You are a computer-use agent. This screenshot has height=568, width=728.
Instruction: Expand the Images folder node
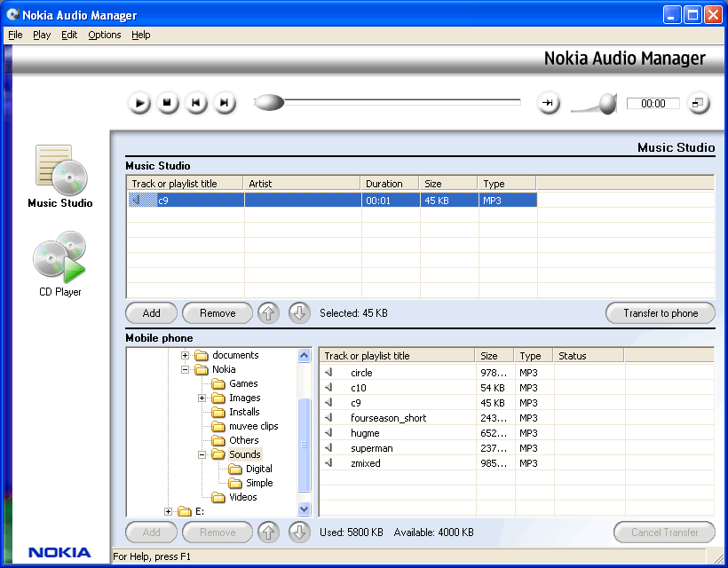[x=203, y=398]
